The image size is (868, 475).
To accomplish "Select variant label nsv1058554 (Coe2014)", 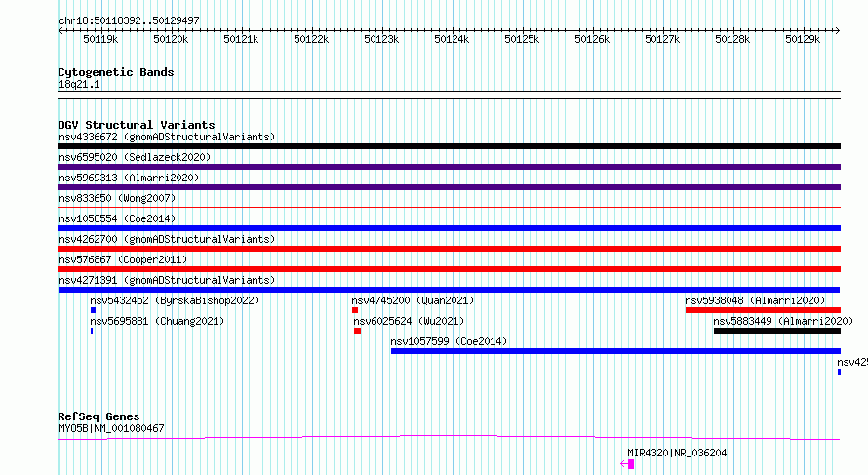I will pos(117,218).
